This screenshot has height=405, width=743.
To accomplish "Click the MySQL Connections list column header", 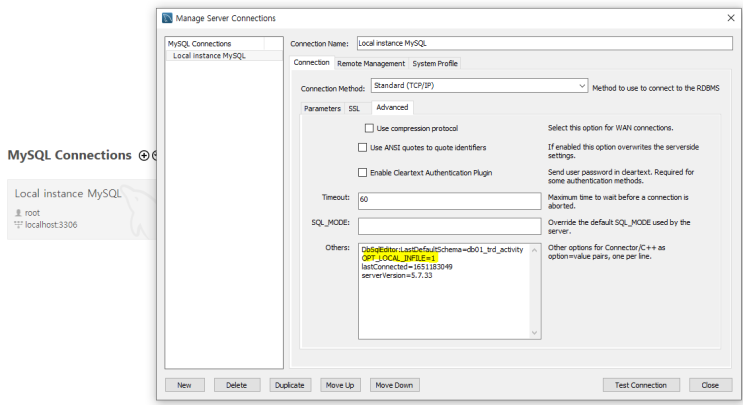I will (215, 44).
